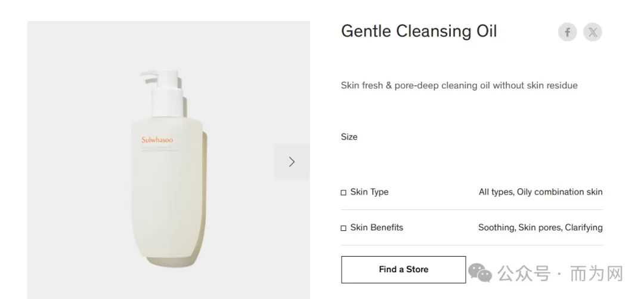
Task: Share product on Facebook icon
Action: pos(567,32)
